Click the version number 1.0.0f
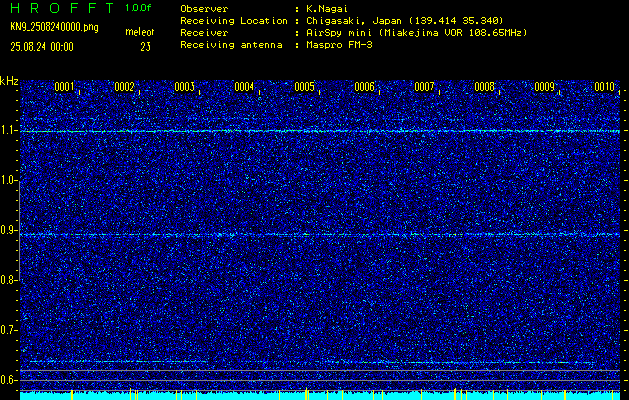Screen dimensions: 629x400 pyautogui.click(x=138, y=8)
